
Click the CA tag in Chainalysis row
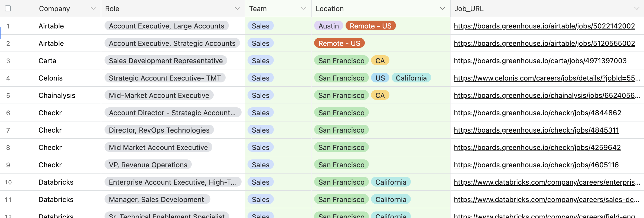(x=380, y=95)
